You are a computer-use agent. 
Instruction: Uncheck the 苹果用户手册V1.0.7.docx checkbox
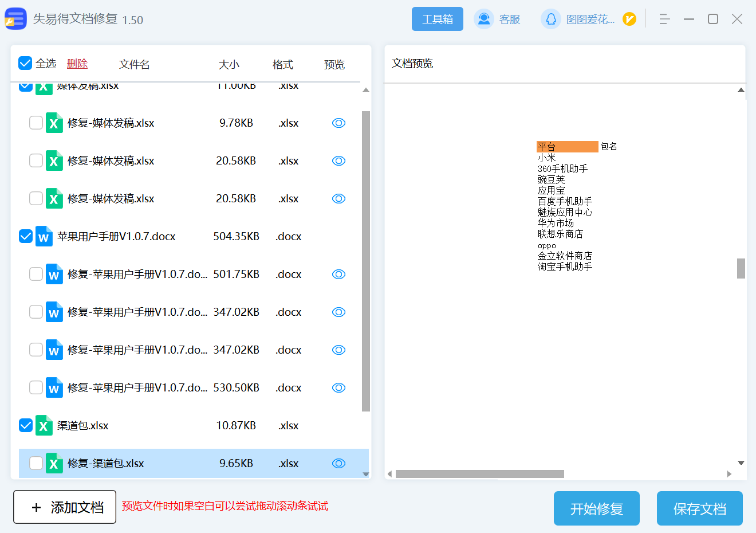25,236
